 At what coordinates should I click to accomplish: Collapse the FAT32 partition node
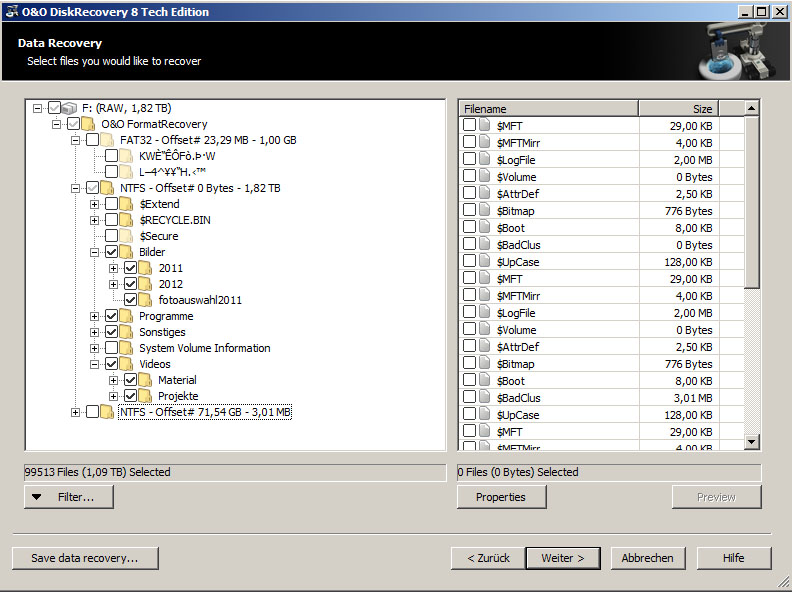(x=75, y=140)
